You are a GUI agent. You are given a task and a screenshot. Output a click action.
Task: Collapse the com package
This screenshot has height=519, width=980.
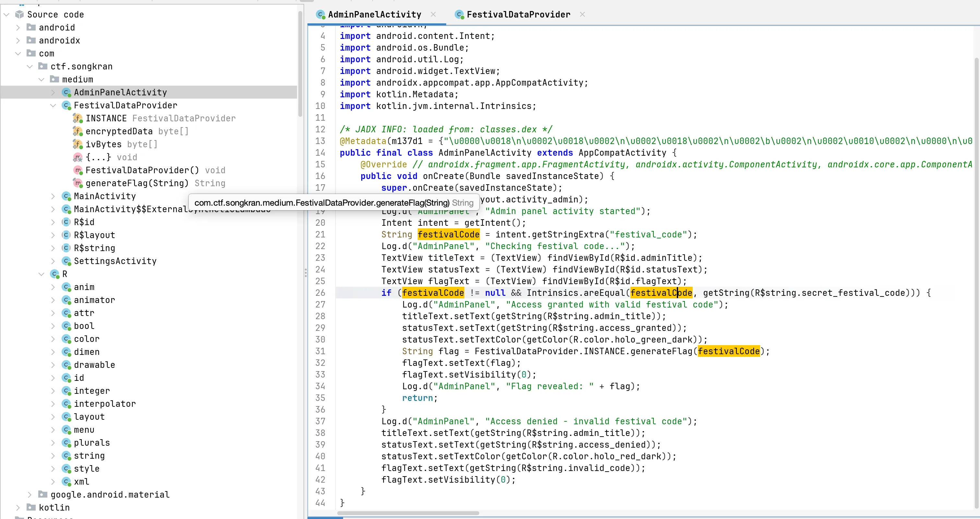(18, 53)
